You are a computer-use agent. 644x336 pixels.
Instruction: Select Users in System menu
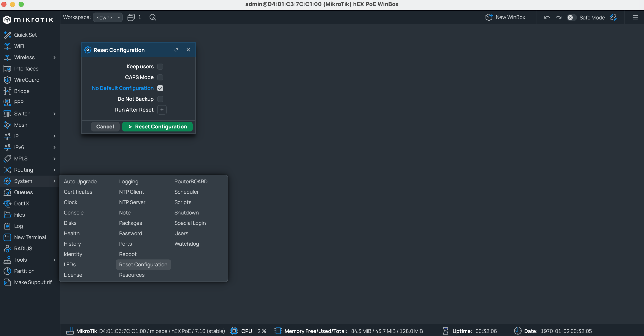[181, 233]
